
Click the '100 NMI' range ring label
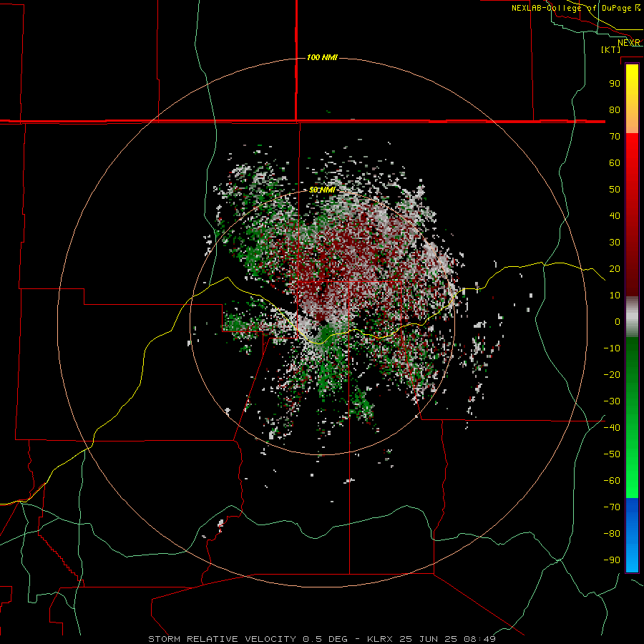pyautogui.click(x=322, y=57)
